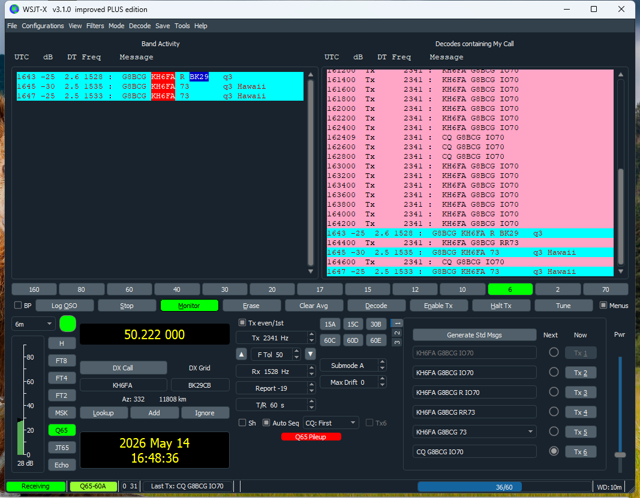This screenshot has height=498, width=640.
Task: Adjust the Rx 1528 Hz spinner
Action: coord(276,371)
